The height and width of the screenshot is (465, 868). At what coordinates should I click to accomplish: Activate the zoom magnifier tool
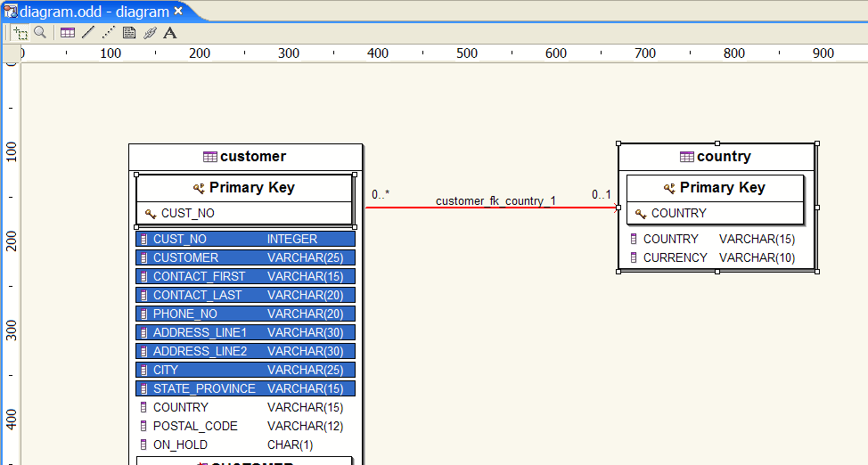click(40, 33)
